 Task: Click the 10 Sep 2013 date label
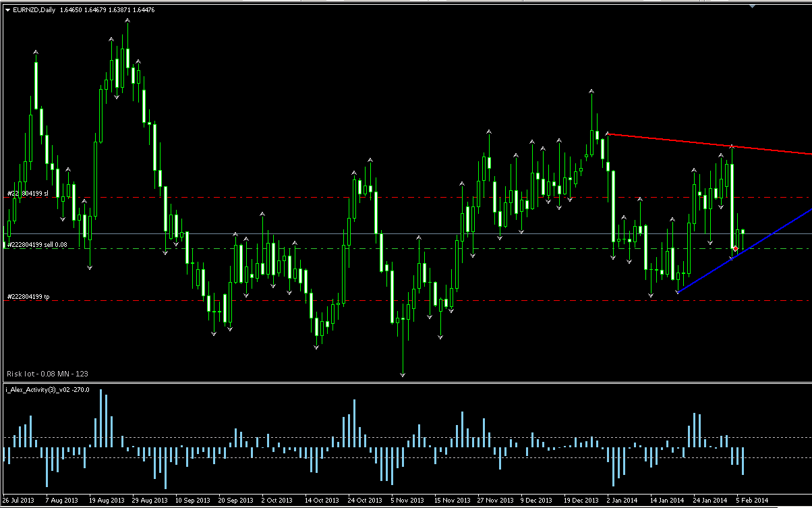pos(193,501)
